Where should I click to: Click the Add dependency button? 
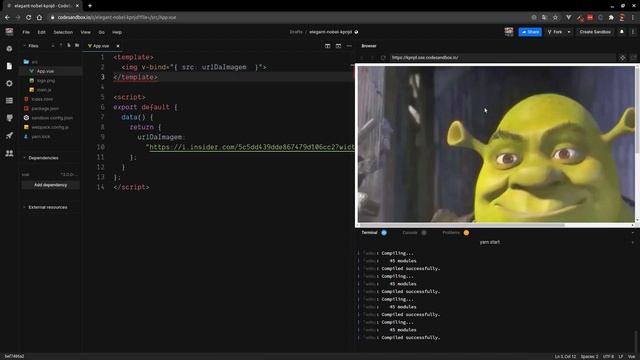pyautogui.click(x=51, y=185)
